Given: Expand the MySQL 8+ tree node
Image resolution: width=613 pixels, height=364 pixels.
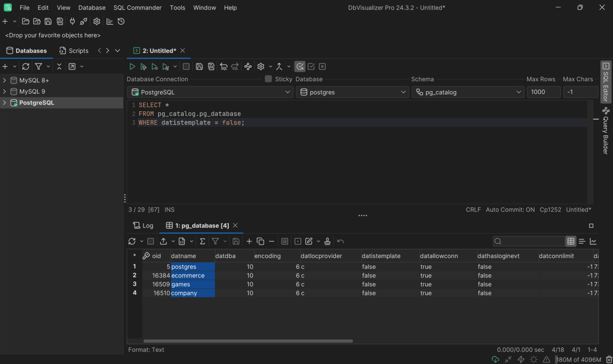Looking at the screenshot, I should (x=4, y=80).
